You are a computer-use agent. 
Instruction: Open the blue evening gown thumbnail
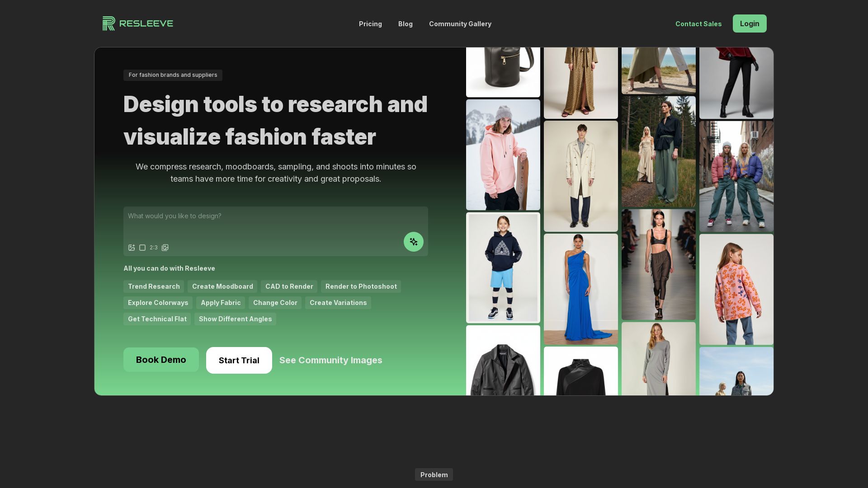point(580,289)
